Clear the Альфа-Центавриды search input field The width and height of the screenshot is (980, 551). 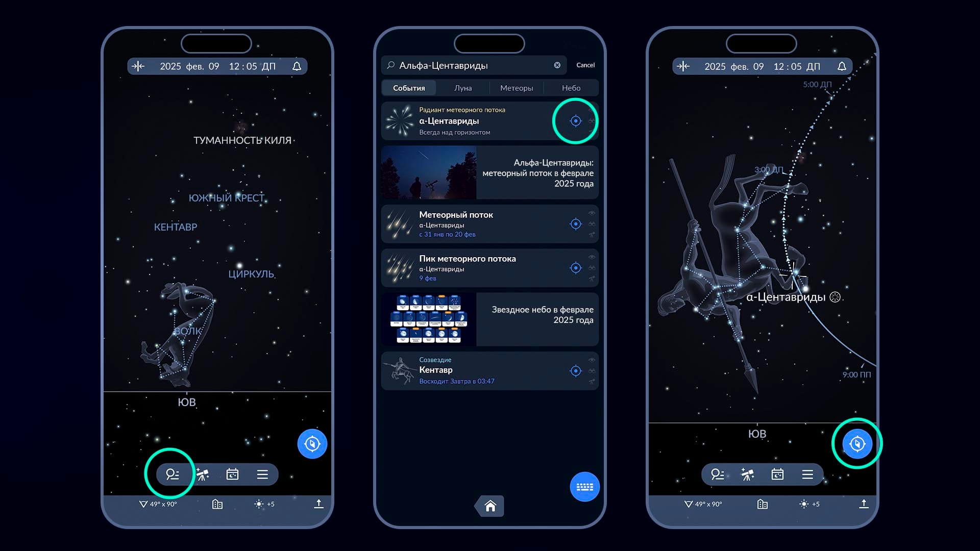click(557, 65)
